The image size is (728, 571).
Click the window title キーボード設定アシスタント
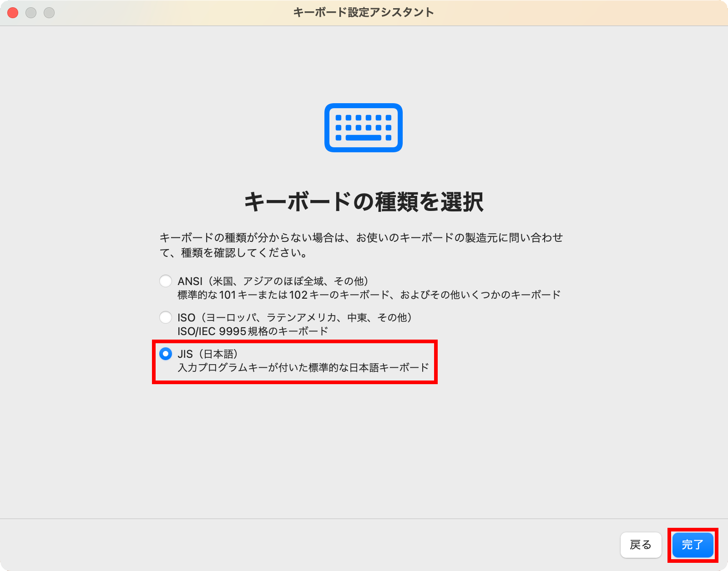pyautogui.click(x=364, y=12)
